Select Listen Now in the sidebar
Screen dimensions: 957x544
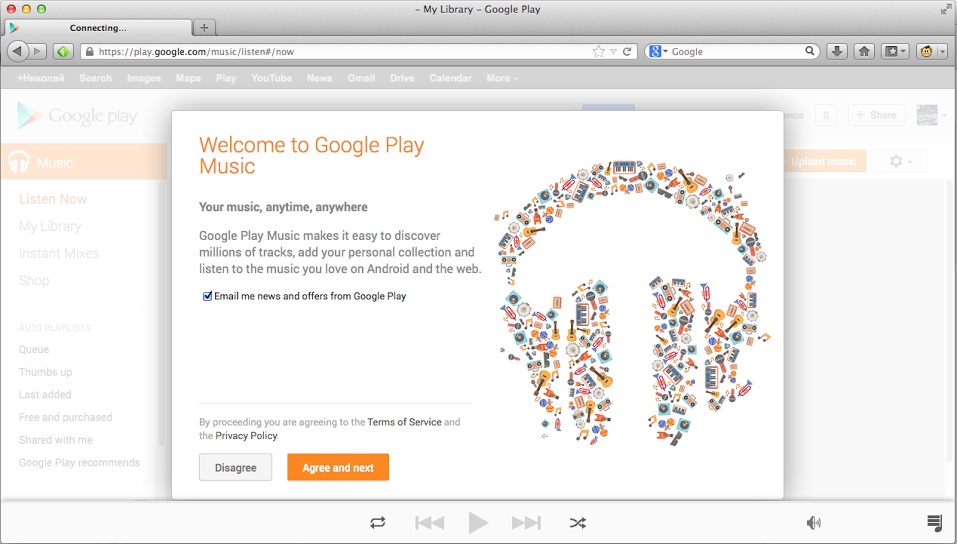pos(53,199)
